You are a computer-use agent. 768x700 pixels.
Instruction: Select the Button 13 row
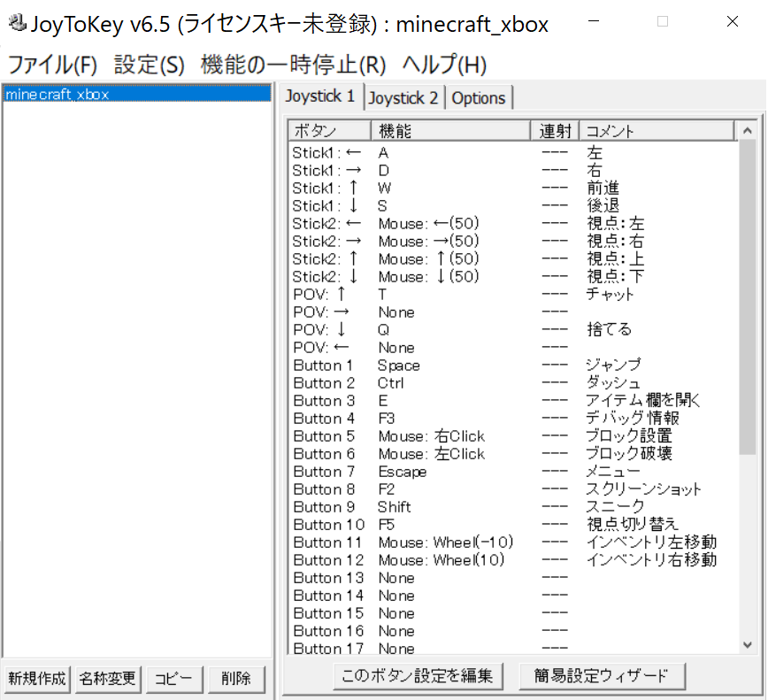point(512,578)
